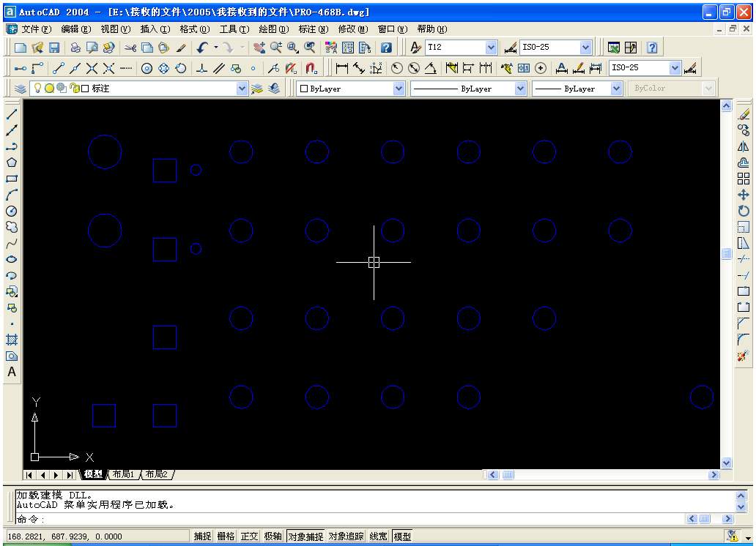The width and height of the screenshot is (756, 546).
Task: Select the Circle tool in the draw toolbar
Action: 12,211
